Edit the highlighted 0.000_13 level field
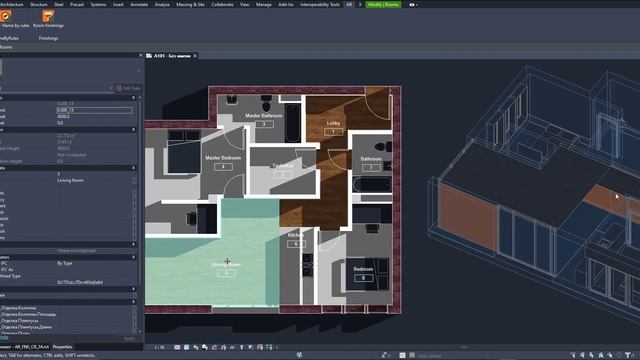This screenshot has height=360, width=640. coord(94,110)
